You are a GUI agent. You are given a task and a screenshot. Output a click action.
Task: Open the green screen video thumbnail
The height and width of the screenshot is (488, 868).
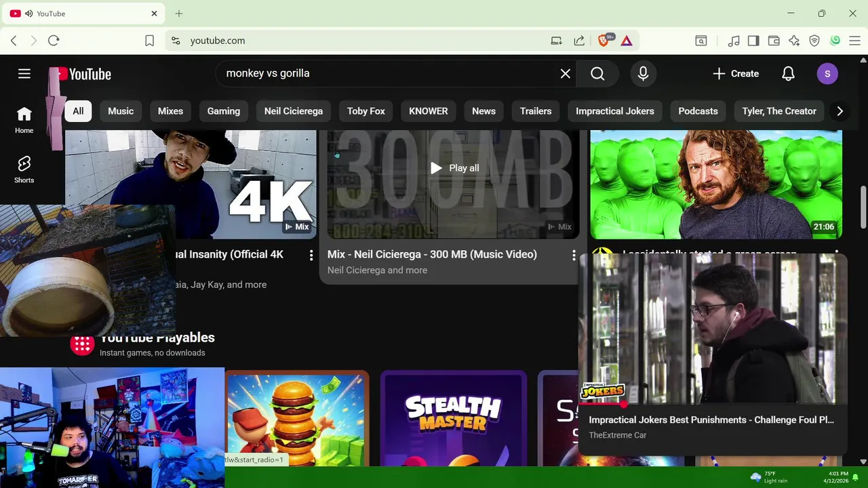716,184
